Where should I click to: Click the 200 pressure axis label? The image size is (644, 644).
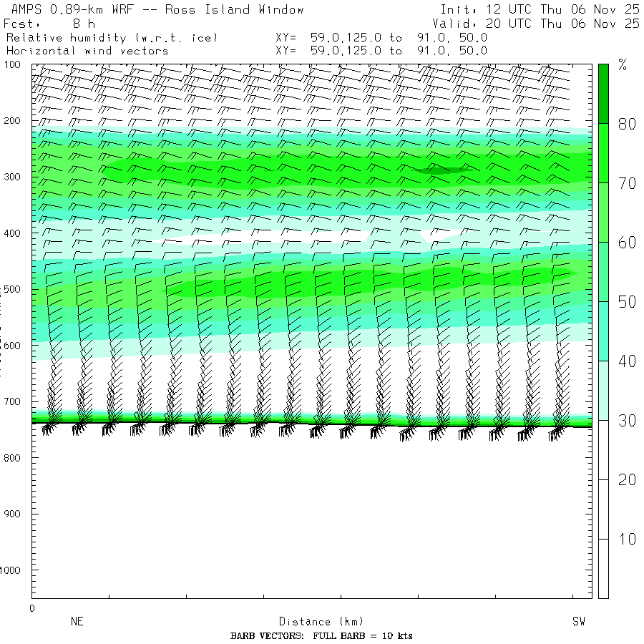click(x=12, y=121)
